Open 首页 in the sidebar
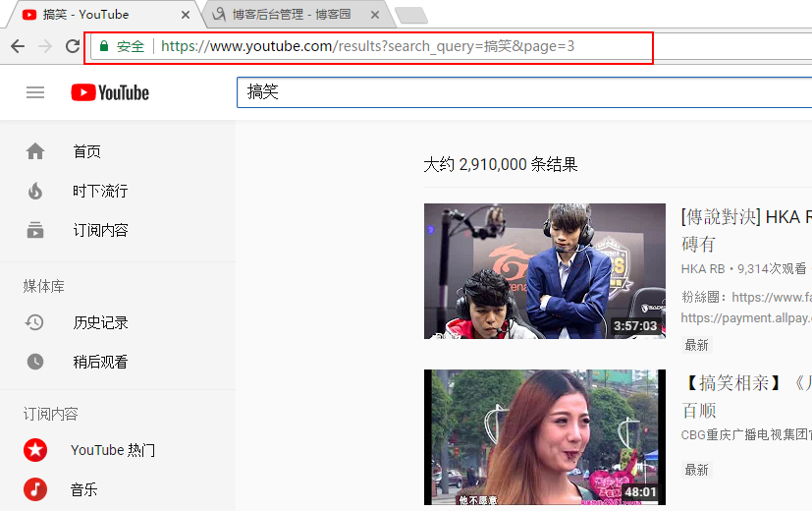 [x=87, y=151]
